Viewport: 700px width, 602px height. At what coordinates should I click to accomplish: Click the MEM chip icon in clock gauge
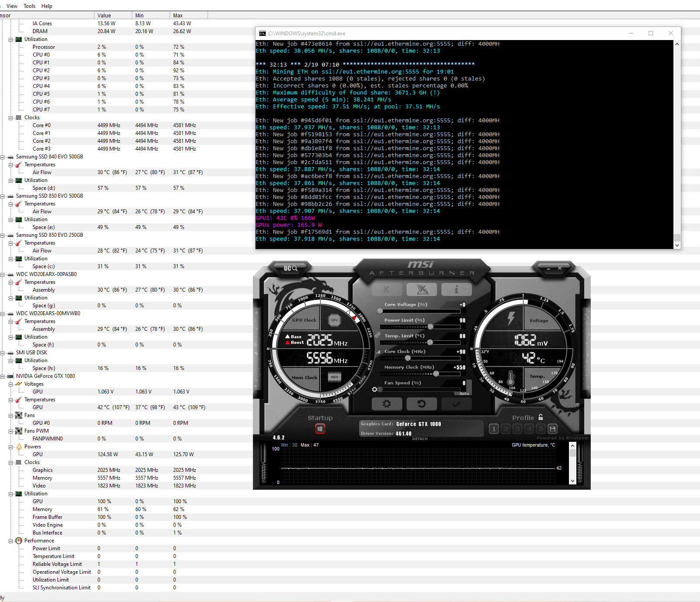334,377
